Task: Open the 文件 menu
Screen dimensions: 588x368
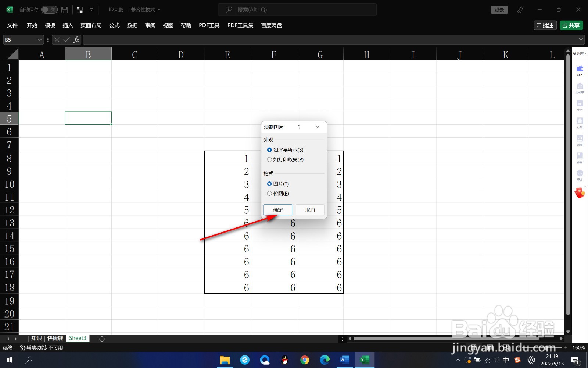Action: (x=12, y=25)
